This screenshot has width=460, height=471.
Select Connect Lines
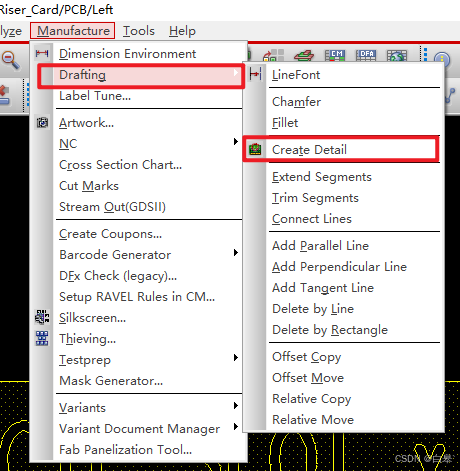coord(312,219)
